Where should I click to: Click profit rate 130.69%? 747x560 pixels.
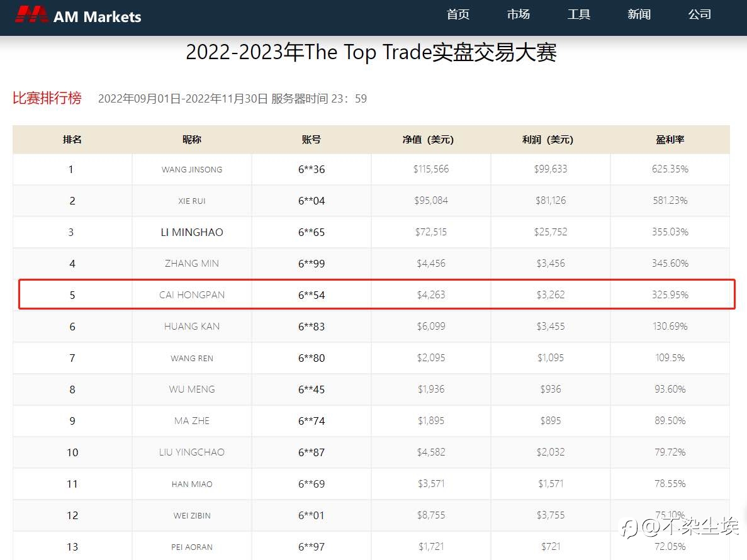coord(670,326)
